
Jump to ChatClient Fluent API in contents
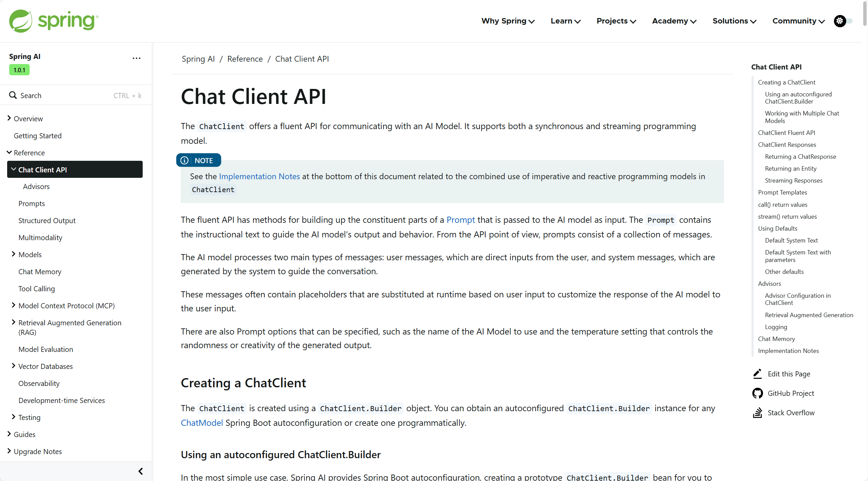point(787,133)
